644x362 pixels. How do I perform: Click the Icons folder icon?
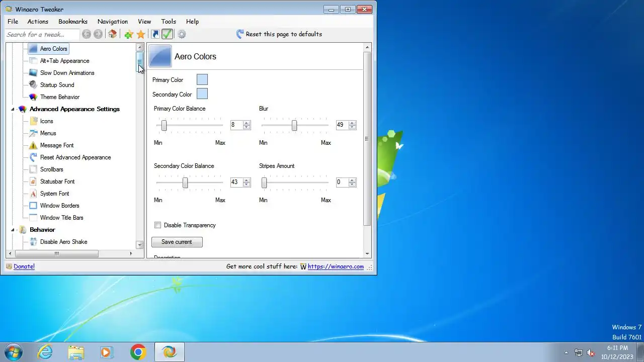33,121
